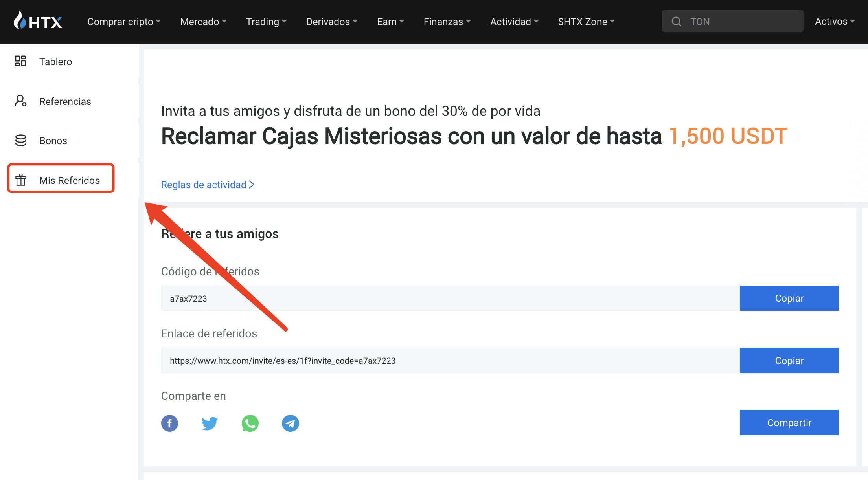Open the Actividad dropdown
The width and height of the screenshot is (868, 480).
coord(514,22)
